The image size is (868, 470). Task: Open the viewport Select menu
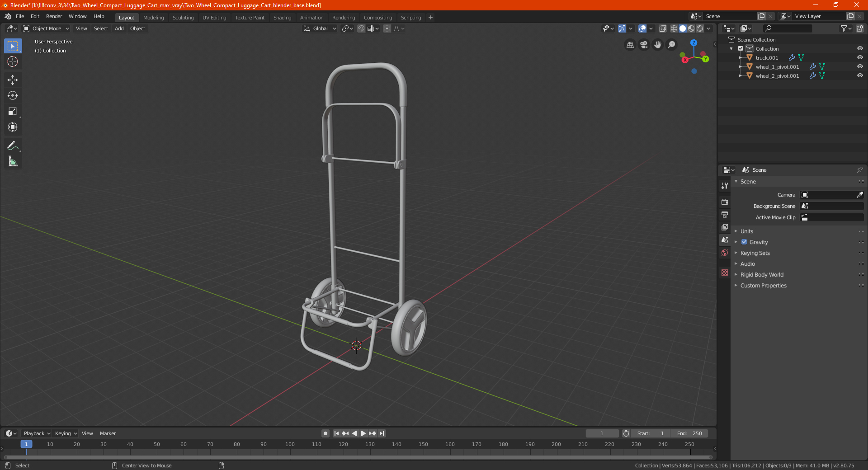tap(101, 28)
